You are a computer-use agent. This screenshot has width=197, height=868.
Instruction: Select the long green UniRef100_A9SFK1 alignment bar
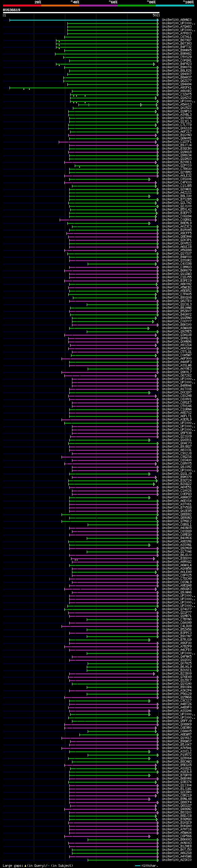[x=84, y=88]
